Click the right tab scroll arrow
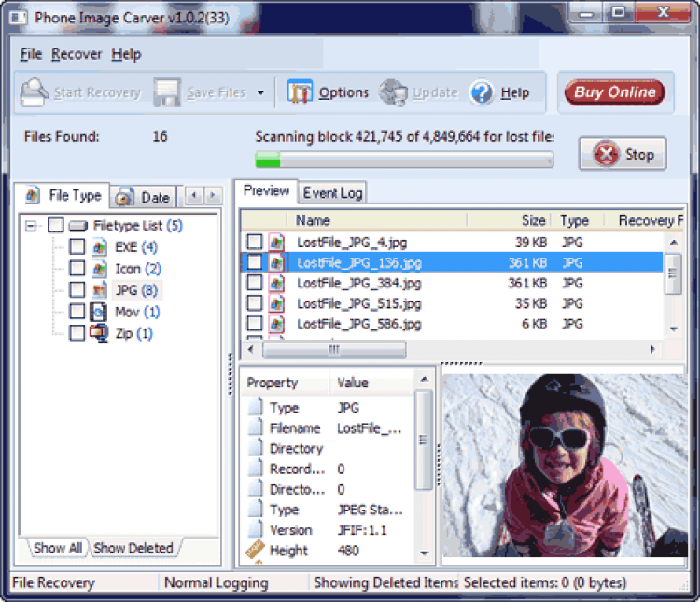Image resolution: width=700 pixels, height=602 pixels. click(x=213, y=195)
